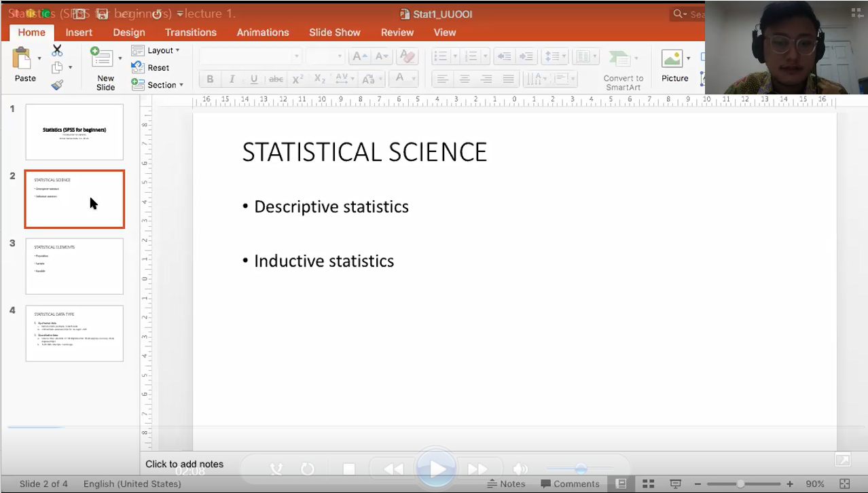This screenshot has width=868, height=493.
Task: Open the line spacing options
Action: 555,56
